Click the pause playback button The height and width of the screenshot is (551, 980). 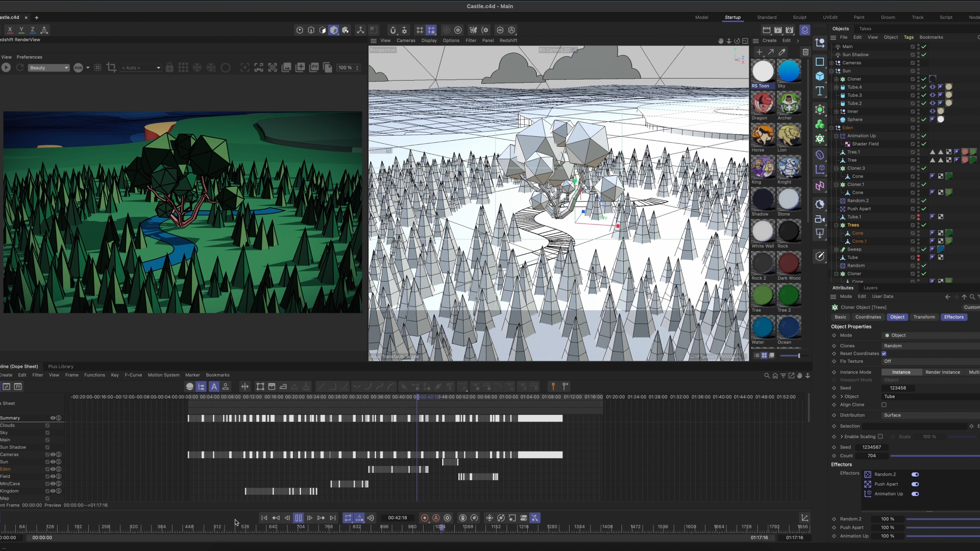(299, 518)
